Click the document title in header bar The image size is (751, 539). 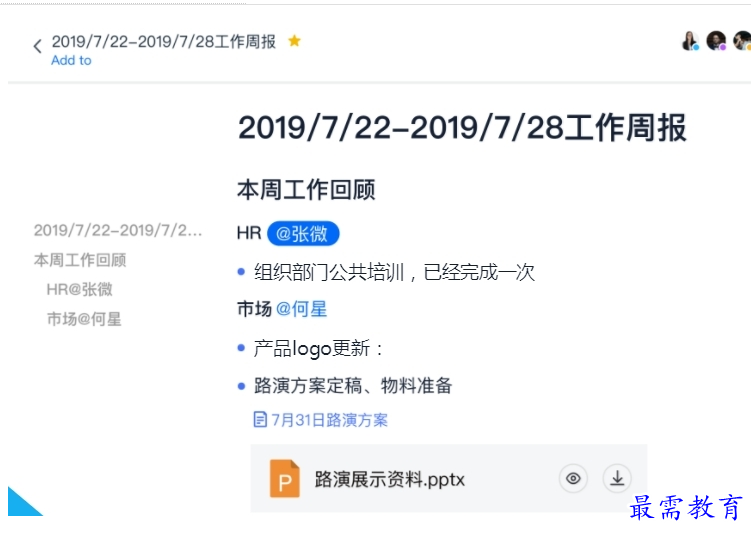click(164, 41)
